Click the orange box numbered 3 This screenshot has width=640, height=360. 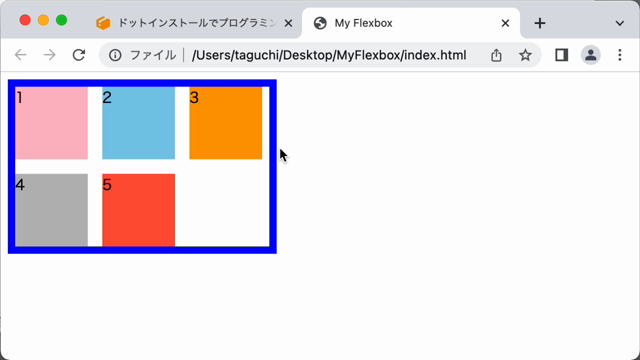[x=226, y=122]
